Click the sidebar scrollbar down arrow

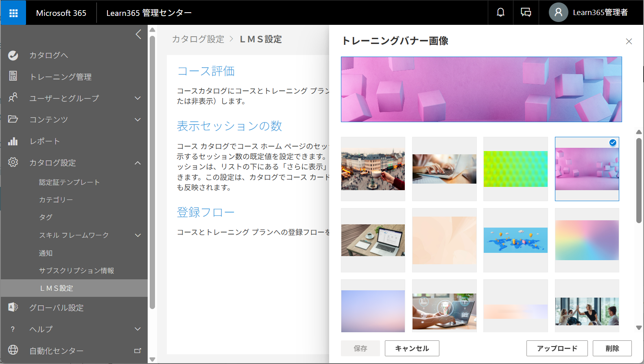pos(153,359)
